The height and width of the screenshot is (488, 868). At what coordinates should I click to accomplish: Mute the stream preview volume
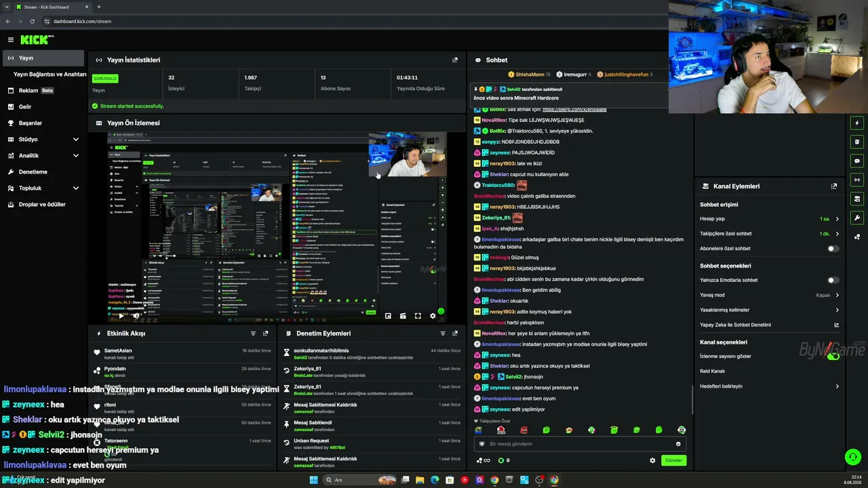(136, 316)
